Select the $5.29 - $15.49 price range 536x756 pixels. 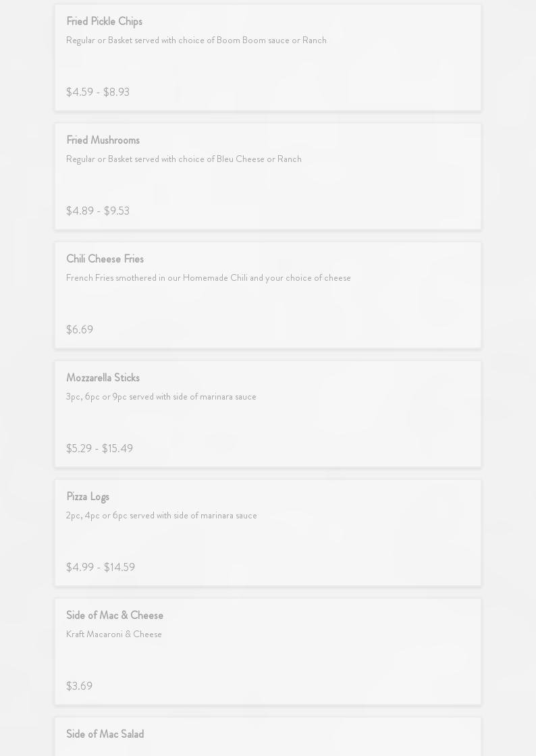(99, 449)
